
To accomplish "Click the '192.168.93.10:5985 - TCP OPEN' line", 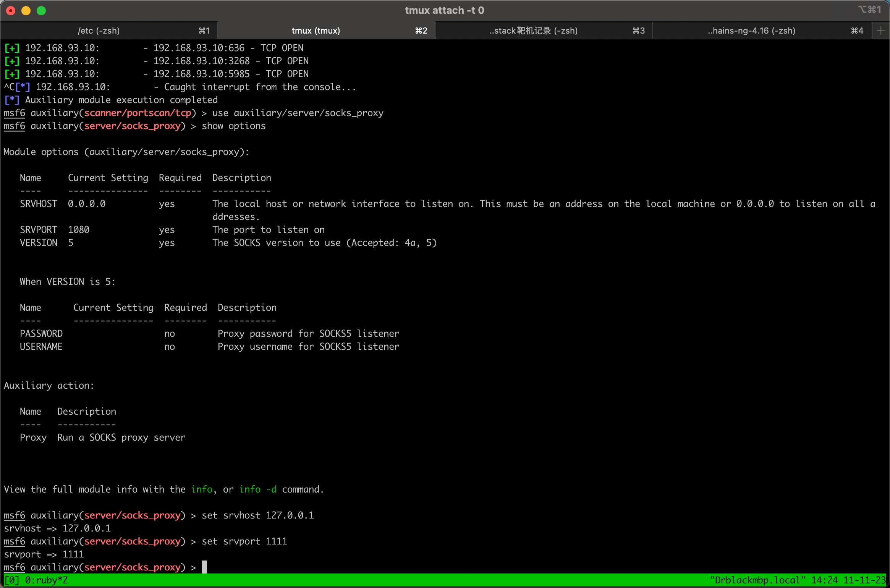I will (x=156, y=74).
